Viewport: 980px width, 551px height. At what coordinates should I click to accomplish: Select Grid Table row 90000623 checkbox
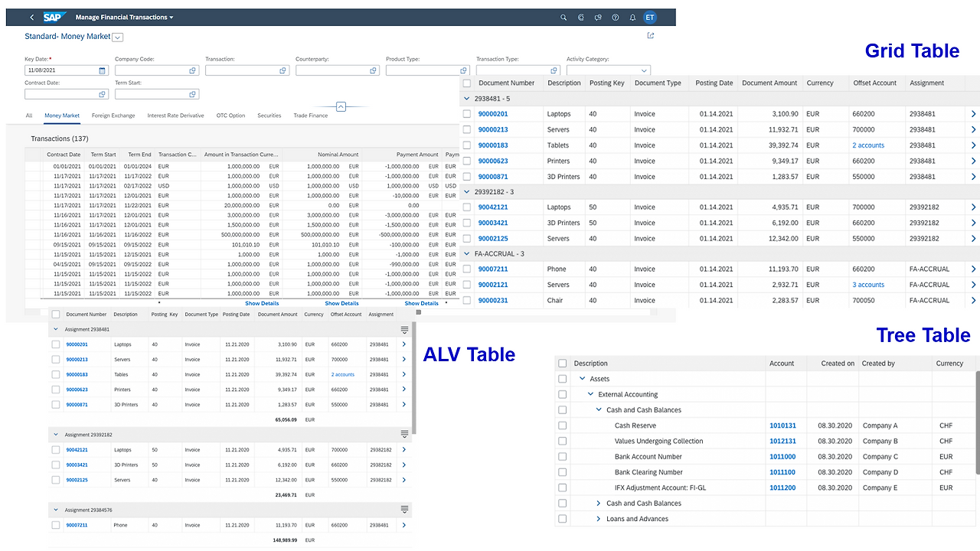[467, 161]
